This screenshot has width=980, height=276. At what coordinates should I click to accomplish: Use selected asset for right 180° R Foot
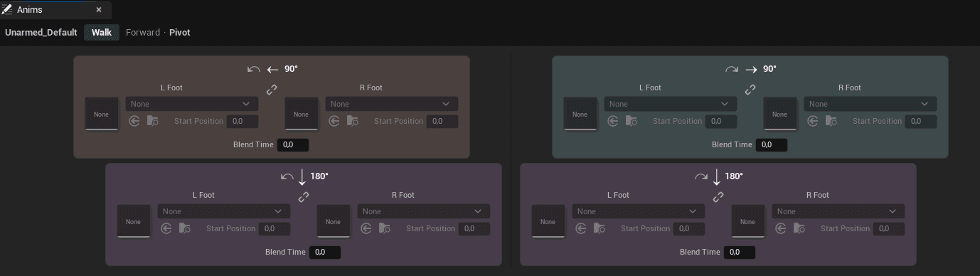point(781,228)
